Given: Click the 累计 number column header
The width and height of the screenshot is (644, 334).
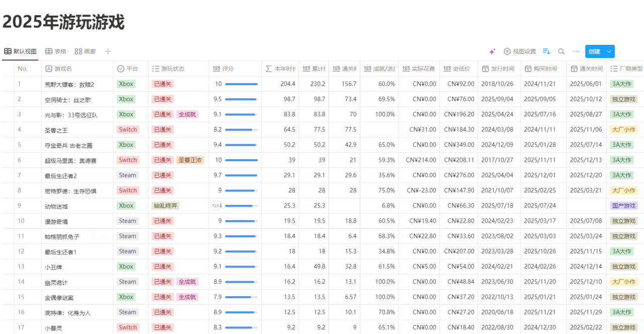Looking at the screenshot, I should (313, 69).
